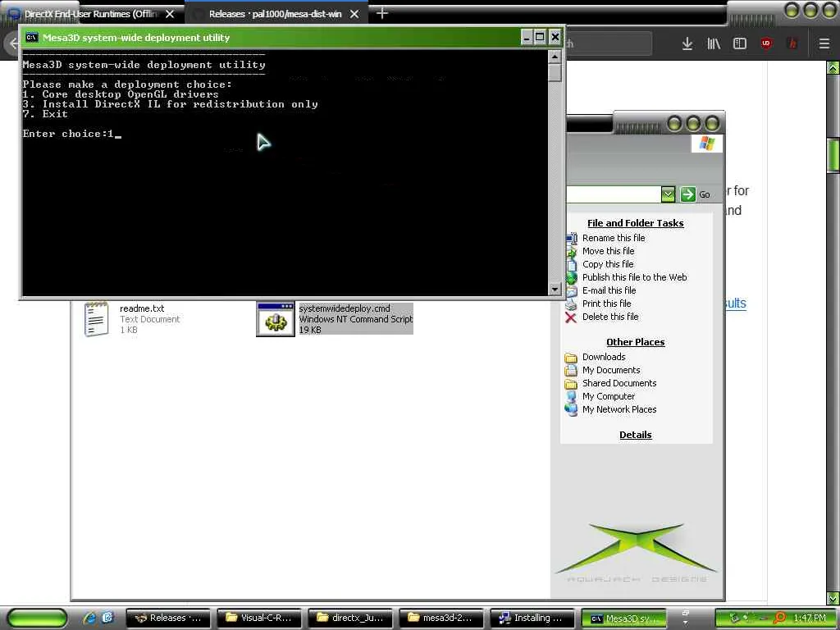This screenshot has width=840, height=630.
Task: Open My Network Places link
Action: click(x=619, y=409)
